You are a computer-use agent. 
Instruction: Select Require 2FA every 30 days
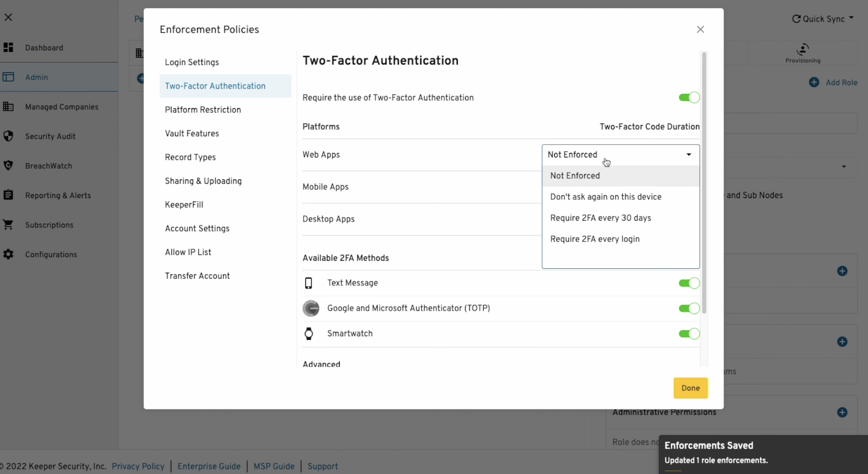point(600,218)
